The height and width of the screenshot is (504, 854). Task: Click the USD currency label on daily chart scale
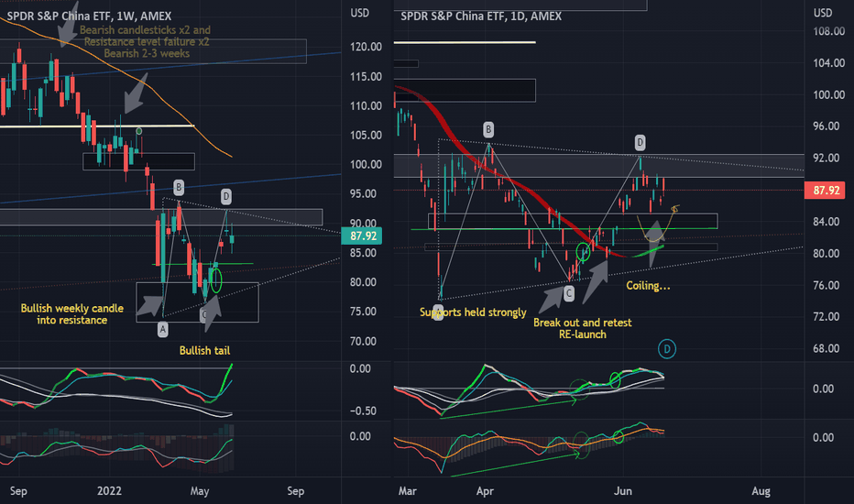coord(823,13)
